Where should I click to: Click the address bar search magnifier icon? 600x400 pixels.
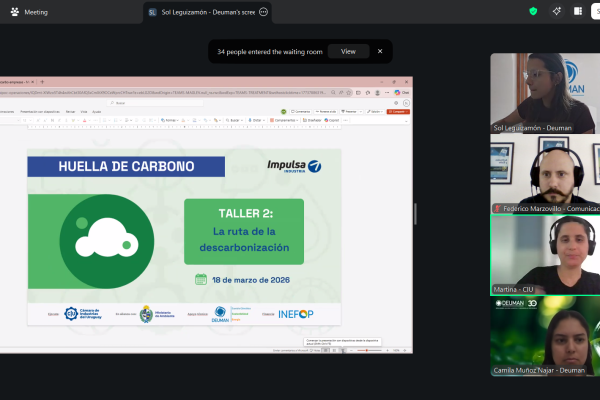point(333,93)
